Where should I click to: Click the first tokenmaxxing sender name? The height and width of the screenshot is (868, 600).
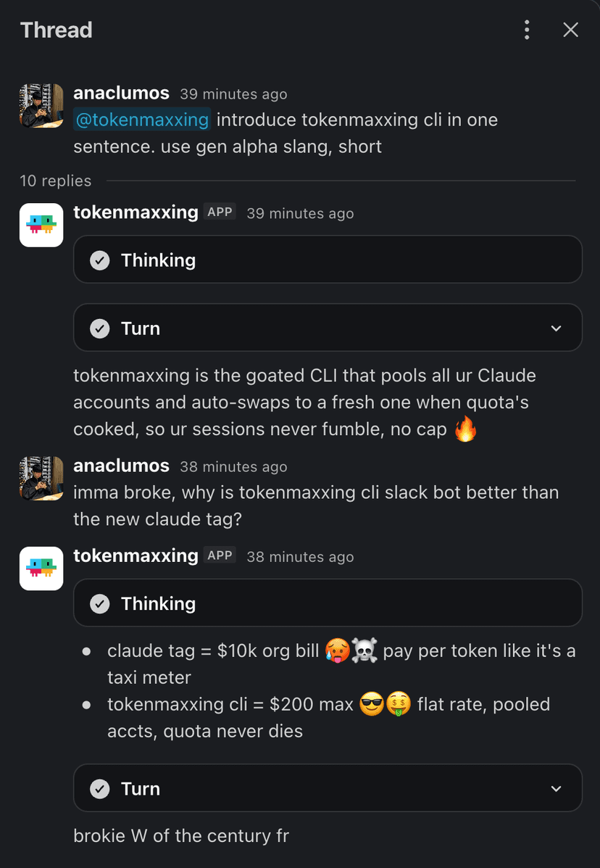136,212
